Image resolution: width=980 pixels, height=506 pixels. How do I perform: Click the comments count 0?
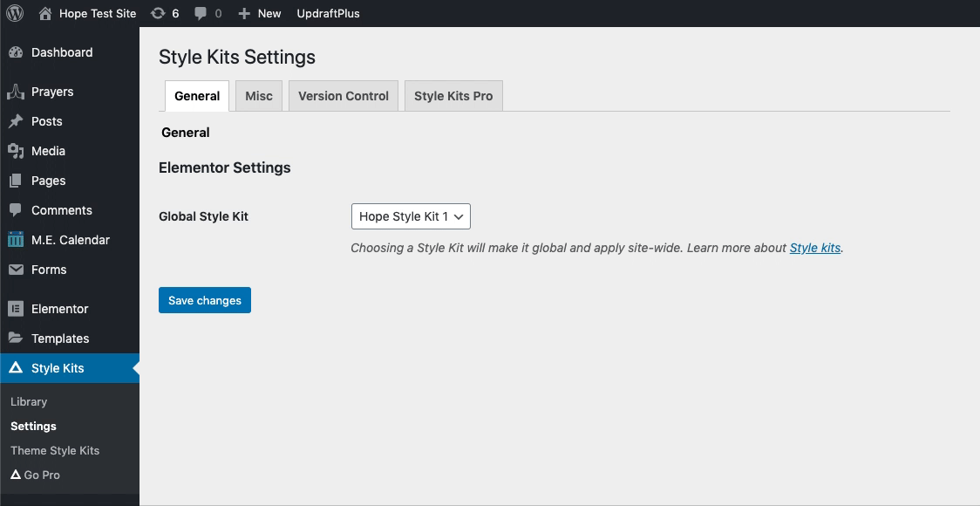click(218, 14)
